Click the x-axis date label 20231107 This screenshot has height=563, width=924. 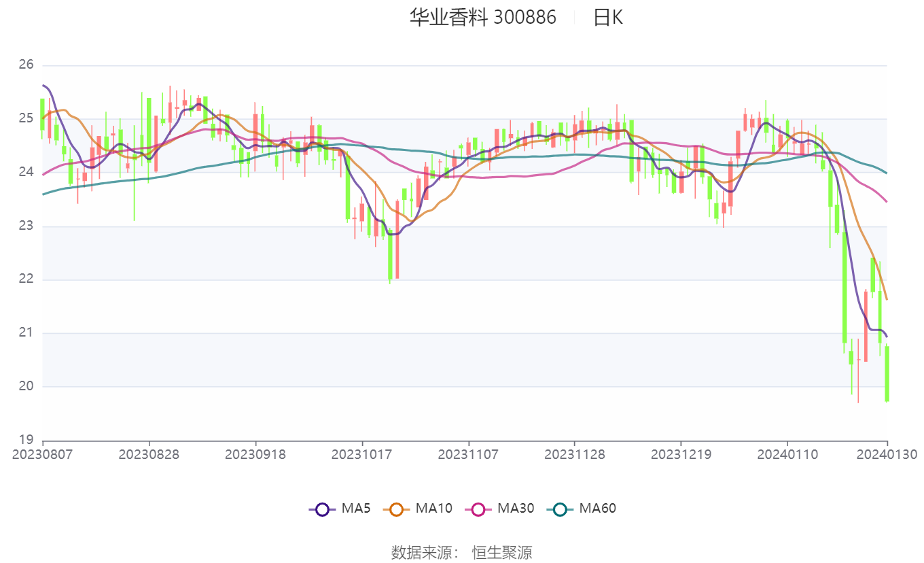[468, 454]
